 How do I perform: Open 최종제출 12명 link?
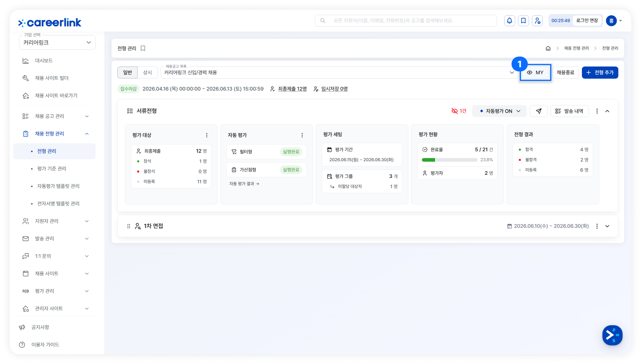292,89
